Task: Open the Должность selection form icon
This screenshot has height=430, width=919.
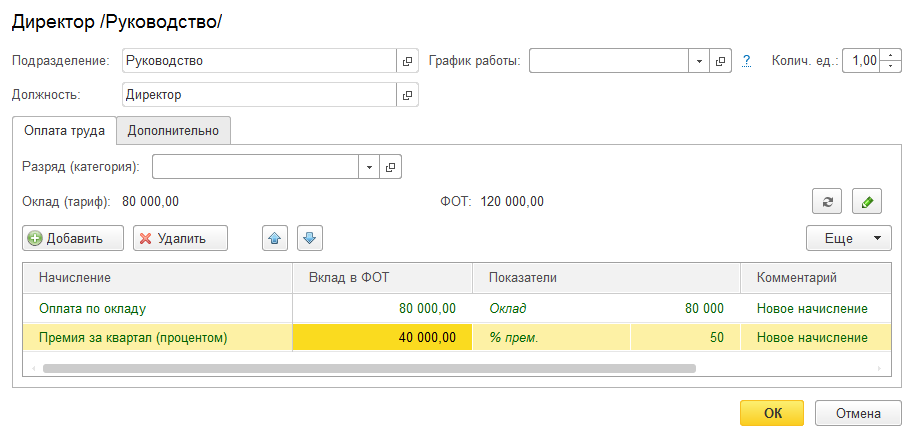Action: tap(407, 95)
